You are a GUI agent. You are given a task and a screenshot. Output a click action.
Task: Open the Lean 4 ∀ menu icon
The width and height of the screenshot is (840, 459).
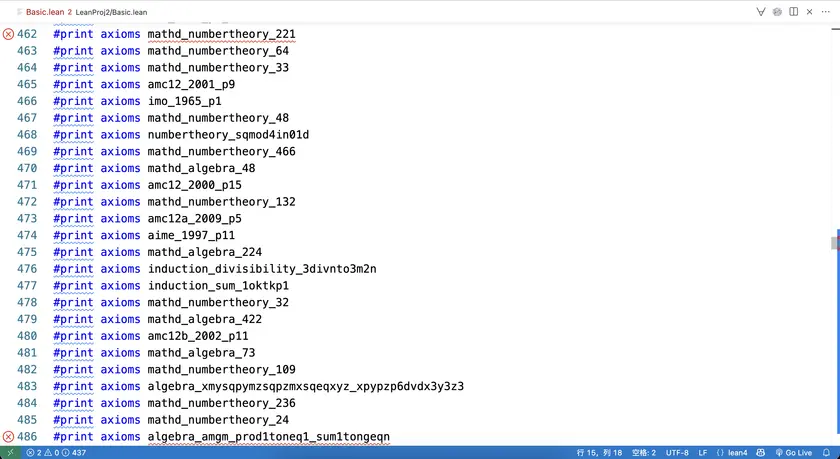point(762,11)
